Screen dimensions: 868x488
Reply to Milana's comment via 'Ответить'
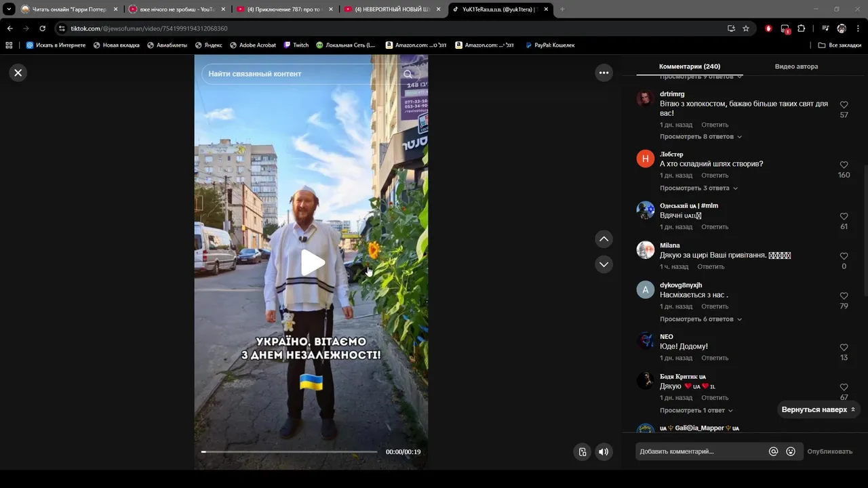point(711,267)
